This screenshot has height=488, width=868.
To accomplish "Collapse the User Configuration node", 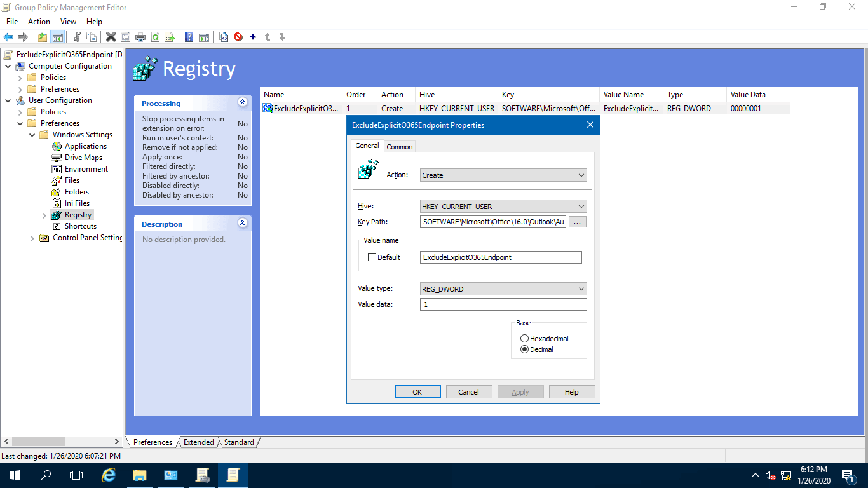I will (8, 100).
